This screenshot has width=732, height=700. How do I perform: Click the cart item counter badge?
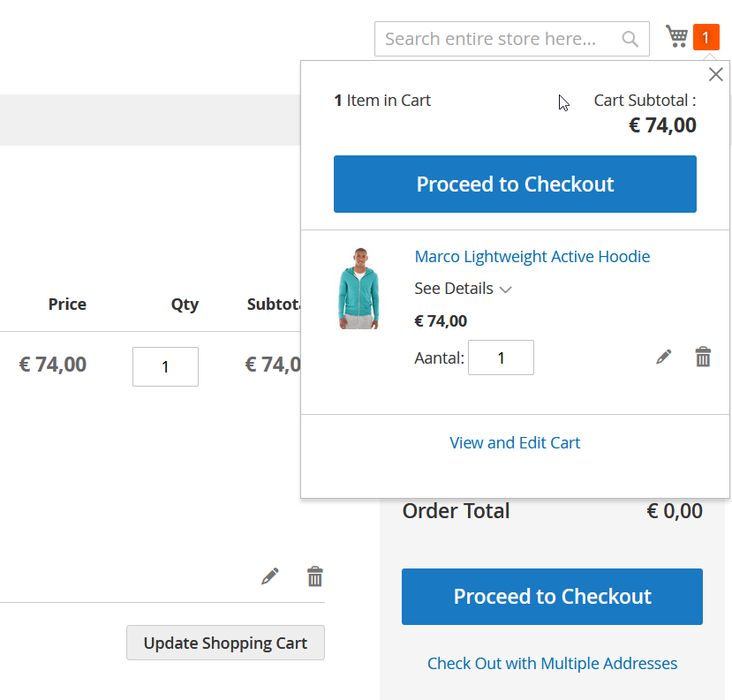[x=706, y=37]
